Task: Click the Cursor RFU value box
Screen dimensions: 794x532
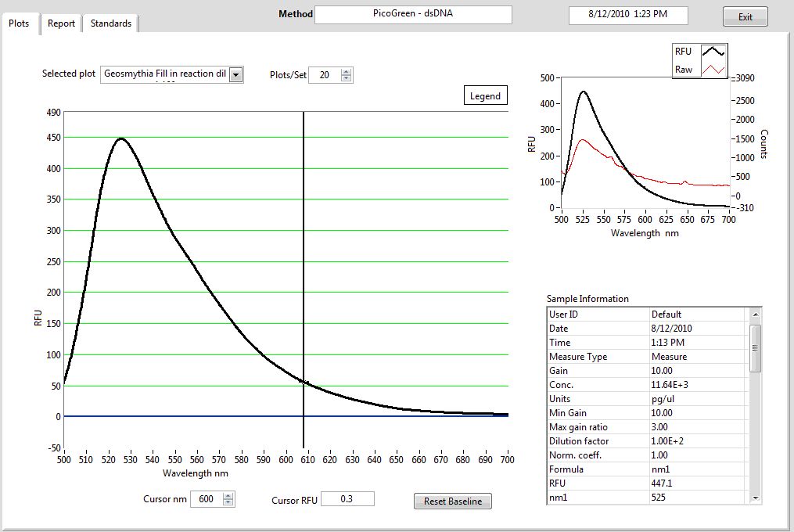Action: tap(347, 499)
